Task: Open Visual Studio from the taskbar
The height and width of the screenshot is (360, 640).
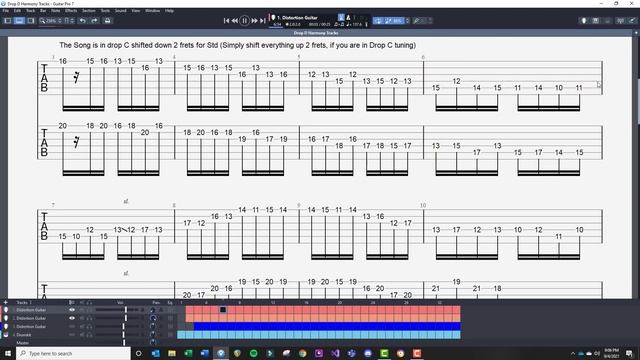Action: coord(335,353)
